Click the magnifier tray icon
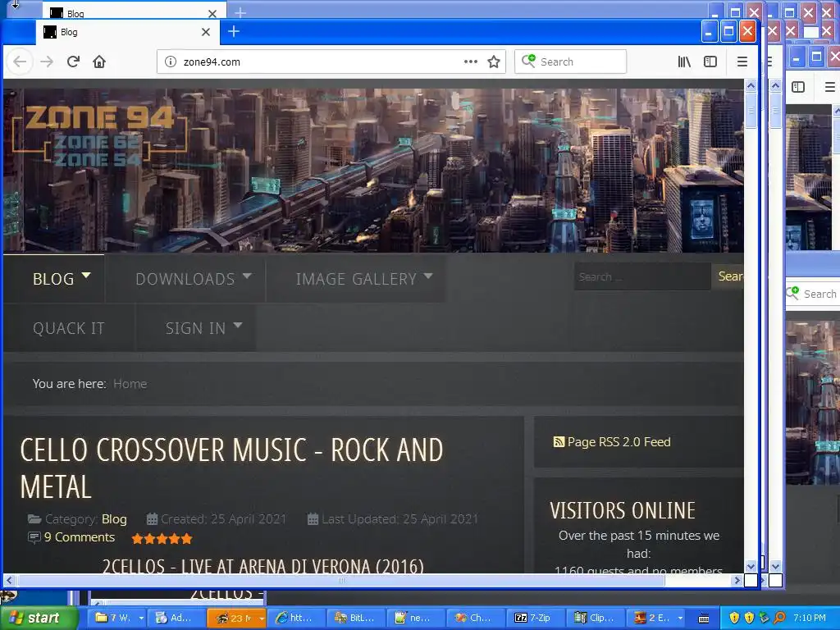This screenshot has width=840, height=630. [x=780, y=618]
